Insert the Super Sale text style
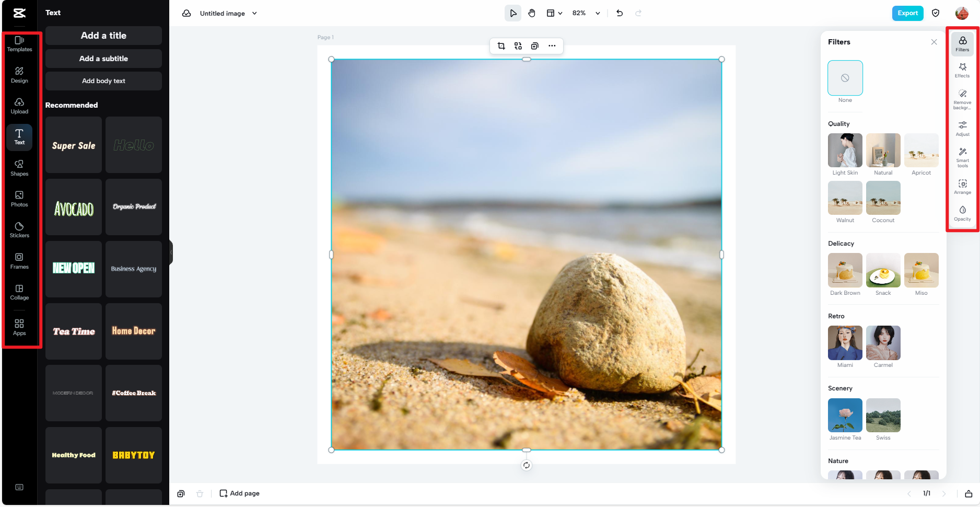This screenshot has width=980, height=507. tap(74, 145)
